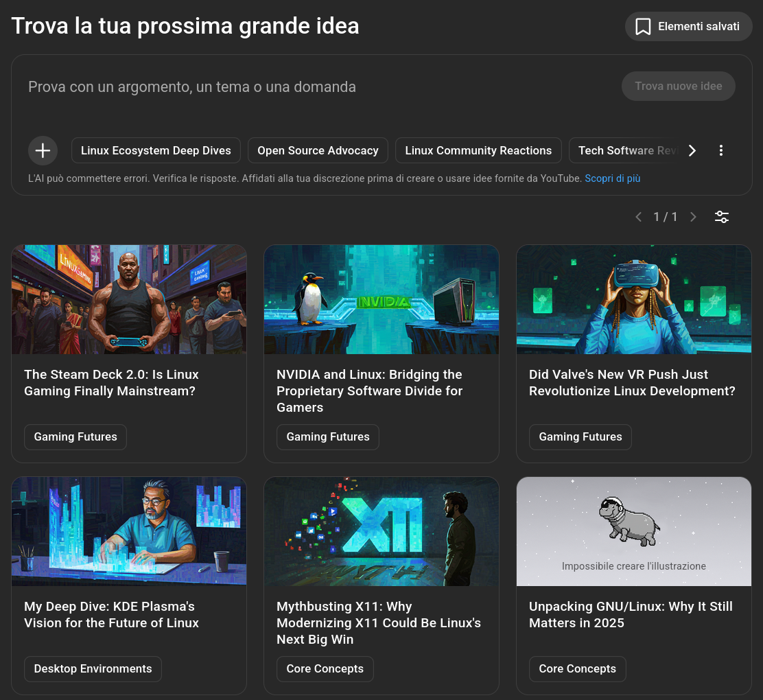Go to the next page arrow

click(x=693, y=217)
